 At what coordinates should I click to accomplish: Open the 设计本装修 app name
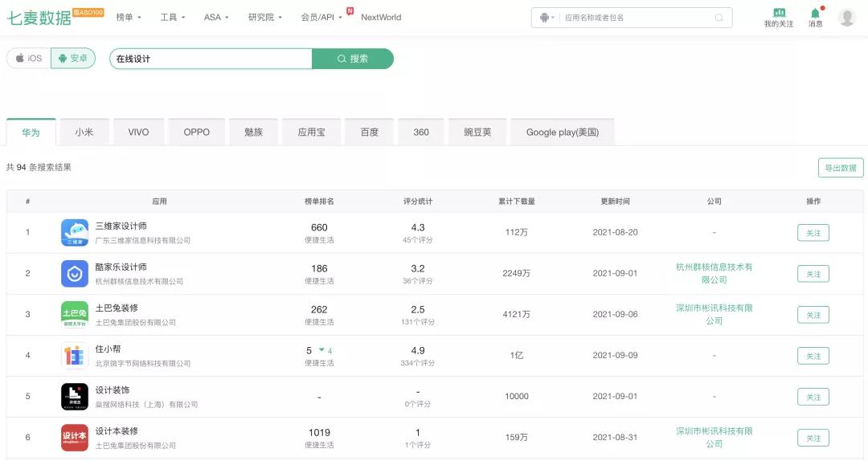click(x=117, y=430)
